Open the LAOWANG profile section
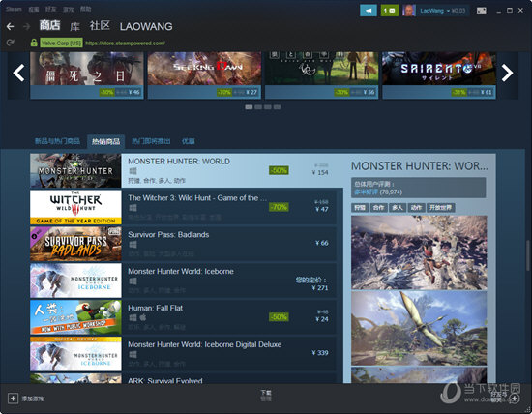 [146, 26]
